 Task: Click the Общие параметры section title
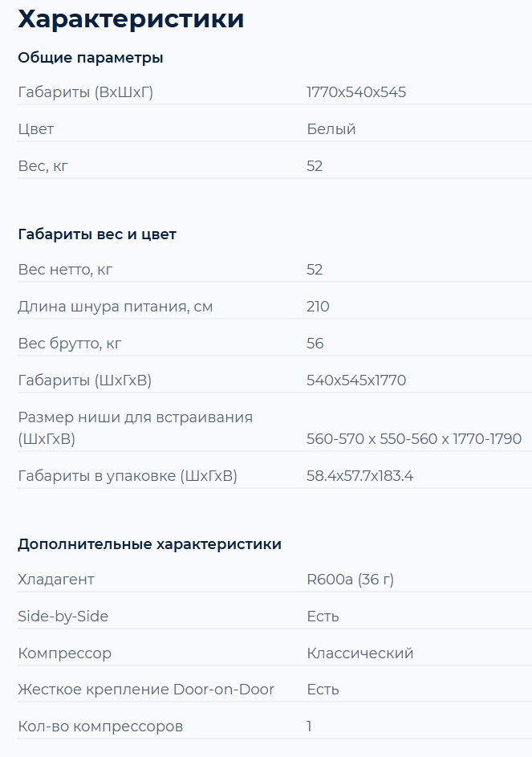91,58
